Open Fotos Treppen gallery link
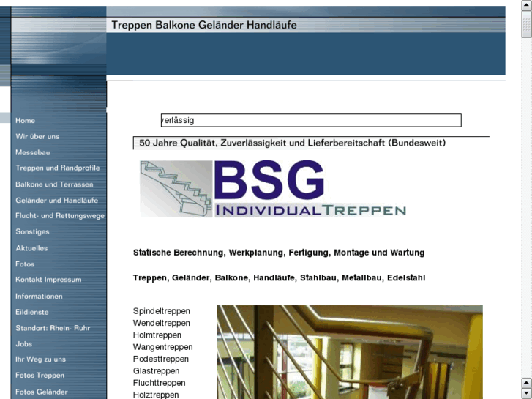Image resolution: width=532 pixels, height=399 pixels. tap(40, 376)
